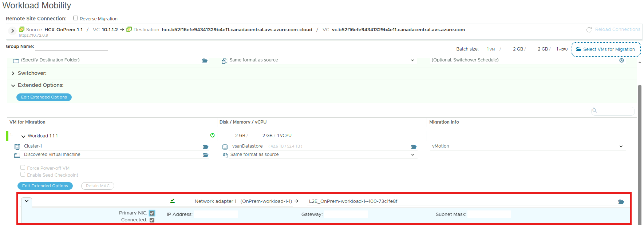Click the green network validation check icon
The height and width of the screenshot is (225, 644).
[173, 201]
